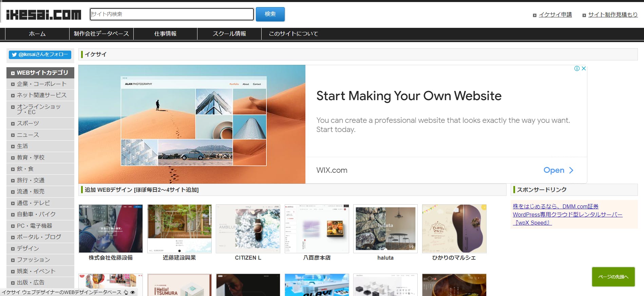Select オンラインショップ・EC category
This screenshot has height=296, width=644.
pos(40,109)
